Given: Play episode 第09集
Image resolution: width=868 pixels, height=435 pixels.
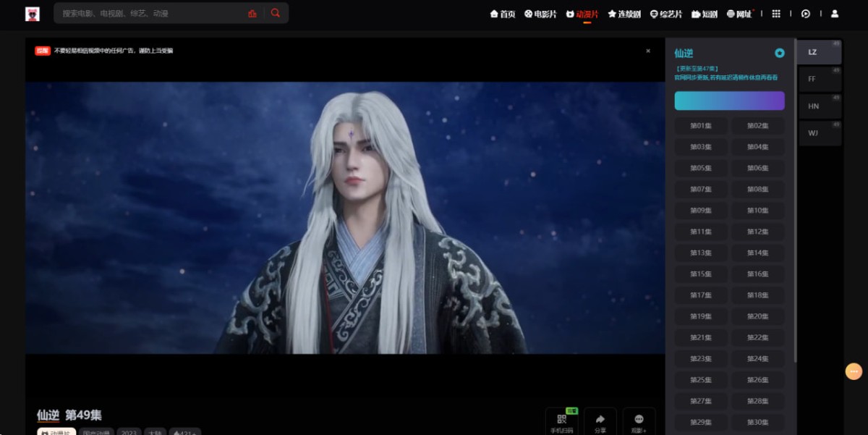Looking at the screenshot, I should (701, 211).
